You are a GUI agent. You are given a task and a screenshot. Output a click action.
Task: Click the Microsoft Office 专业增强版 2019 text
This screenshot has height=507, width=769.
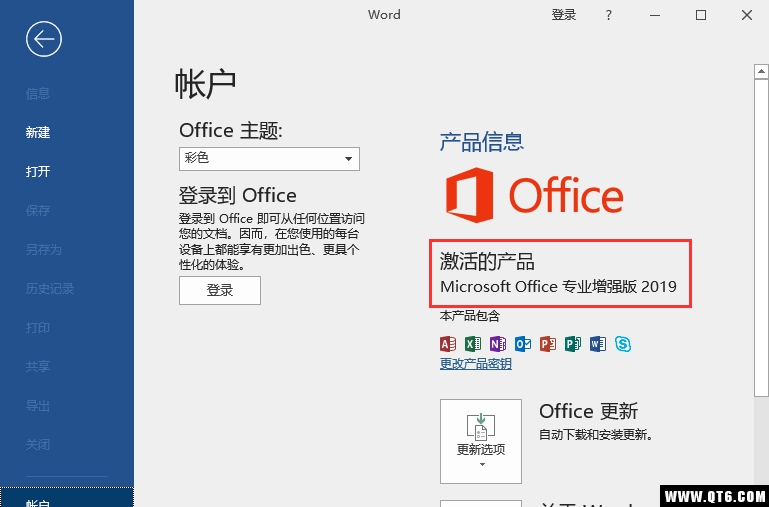pyautogui.click(x=558, y=286)
